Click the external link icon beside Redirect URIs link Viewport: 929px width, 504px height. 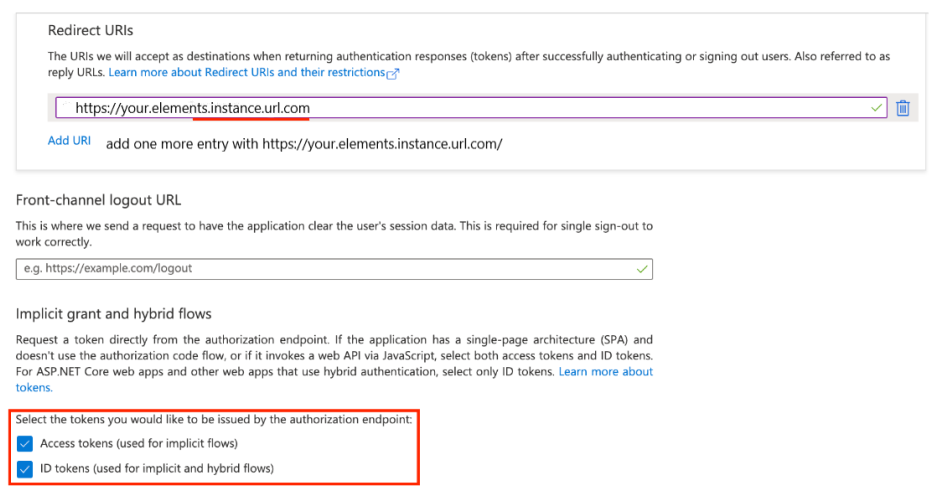pyautogui.click(x=393, y=74)
